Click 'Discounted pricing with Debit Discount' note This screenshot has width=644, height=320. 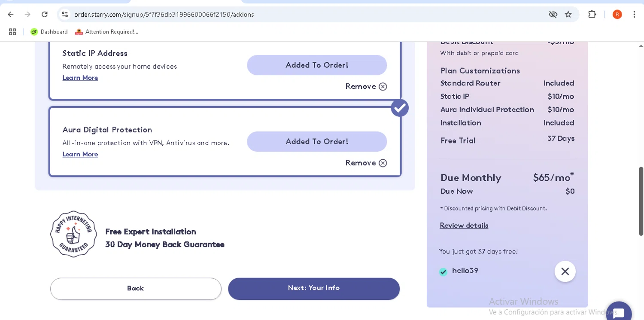click(493, 209)
